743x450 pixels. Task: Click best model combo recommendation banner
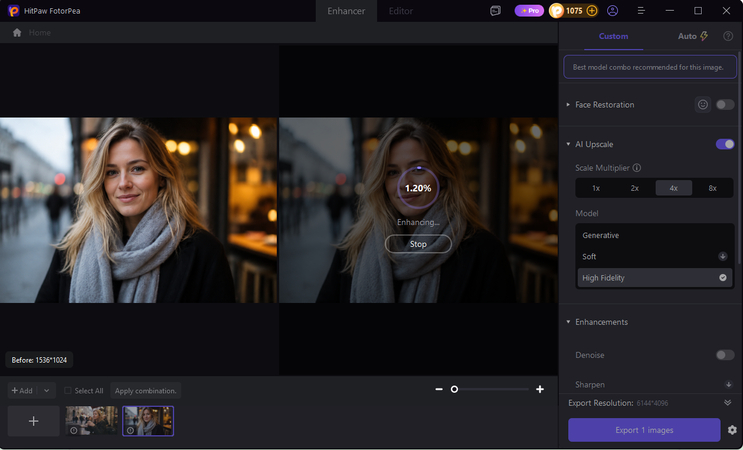[x=650, y=67]
